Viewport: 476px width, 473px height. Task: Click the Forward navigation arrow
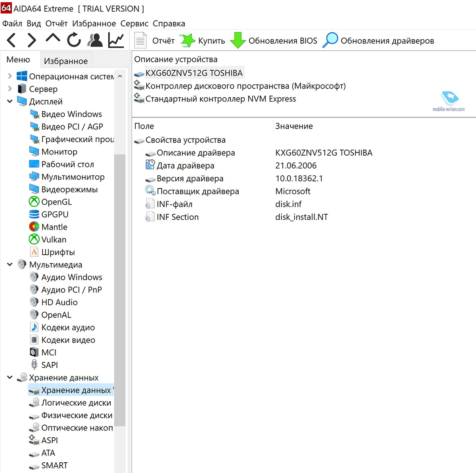[32, 40]
